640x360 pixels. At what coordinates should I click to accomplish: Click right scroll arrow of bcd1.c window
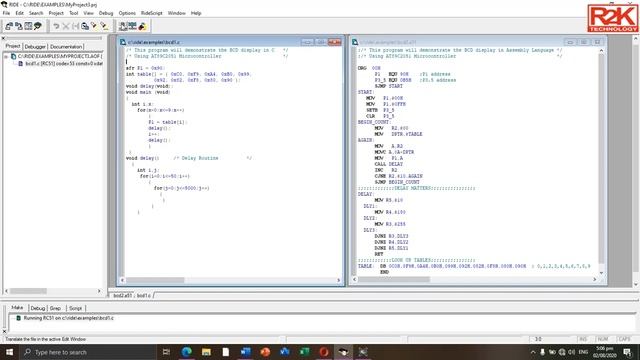[x=338, y=280]
